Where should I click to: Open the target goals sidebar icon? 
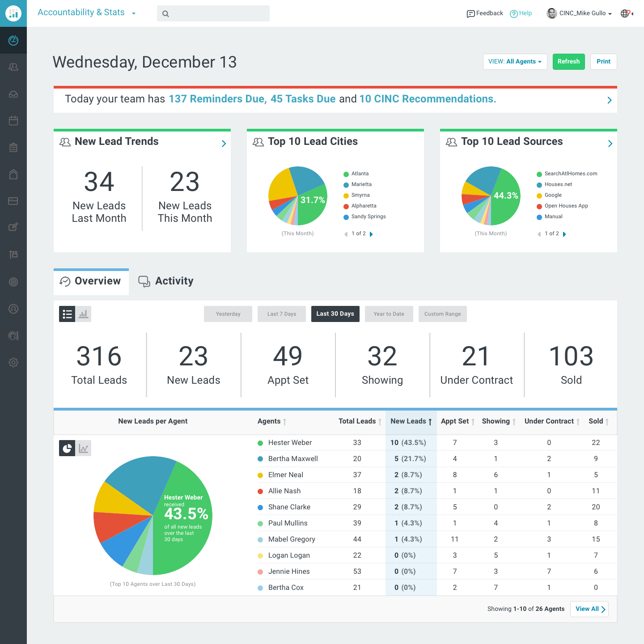(13, 282)
